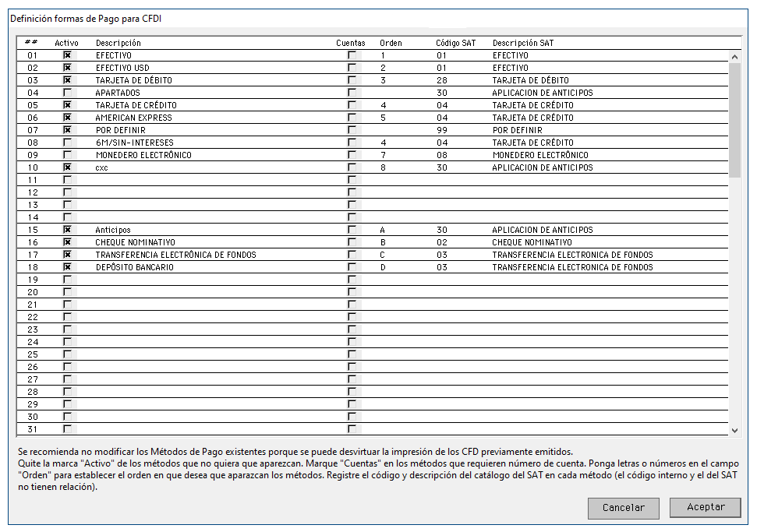The width and height of the screenshot is (757, 532).
Task: Select description DEPÓSITO BANCARIO
Action: (135, 267)
